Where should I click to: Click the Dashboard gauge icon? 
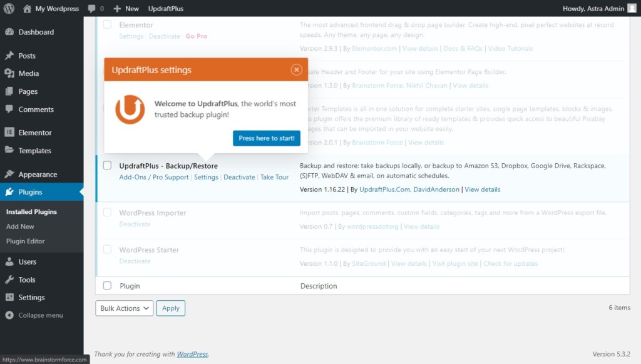(9, 32)
